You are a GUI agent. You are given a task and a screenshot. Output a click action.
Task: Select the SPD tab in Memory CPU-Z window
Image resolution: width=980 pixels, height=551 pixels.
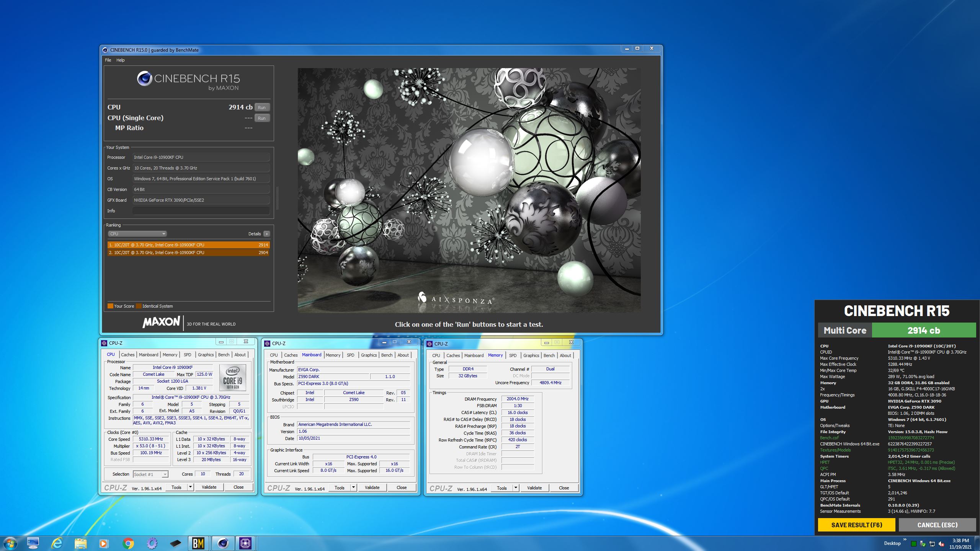(513, 355)
